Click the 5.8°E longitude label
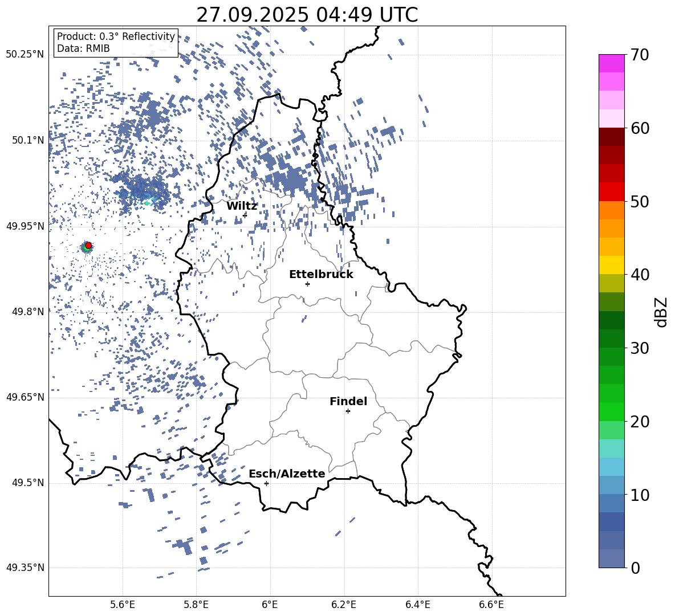This screenshot has width=675, height=616. coord(196,605)
